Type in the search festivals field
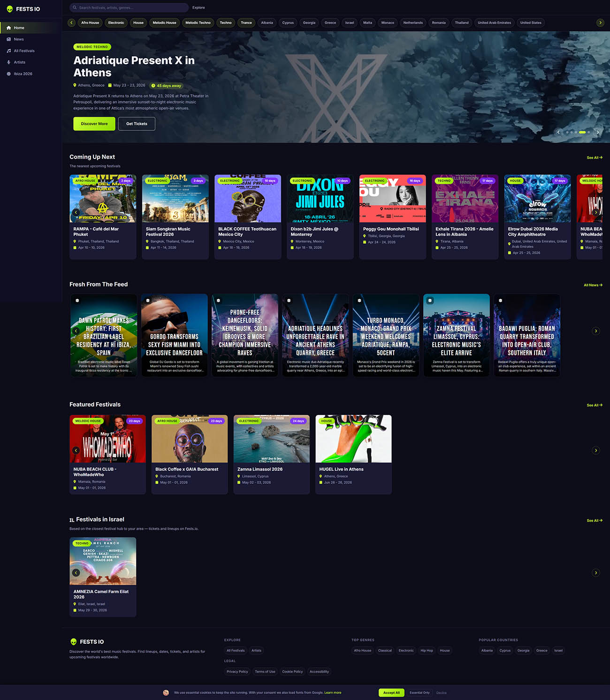This screenshot has width=610, height=700. pos(131,8)
